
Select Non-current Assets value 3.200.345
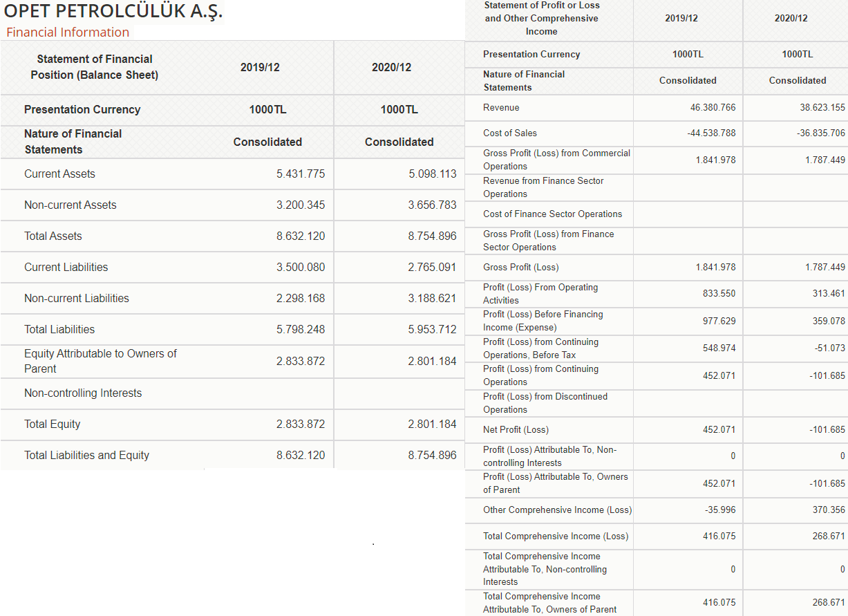[x=301, y=205]
